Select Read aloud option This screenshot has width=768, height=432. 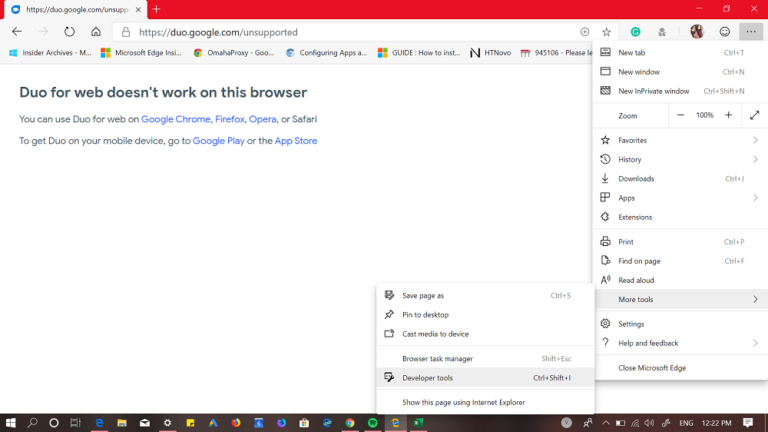click(x=680, y=280)
